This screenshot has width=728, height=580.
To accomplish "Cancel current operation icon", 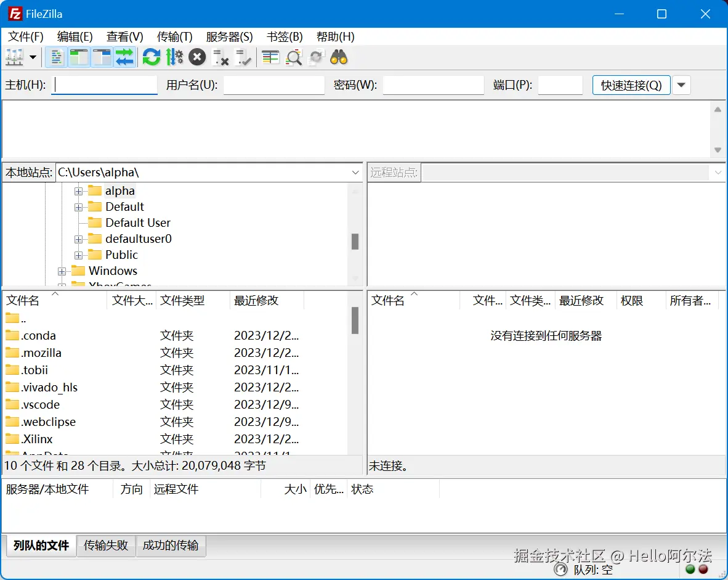I will click(x=197, y=57).
